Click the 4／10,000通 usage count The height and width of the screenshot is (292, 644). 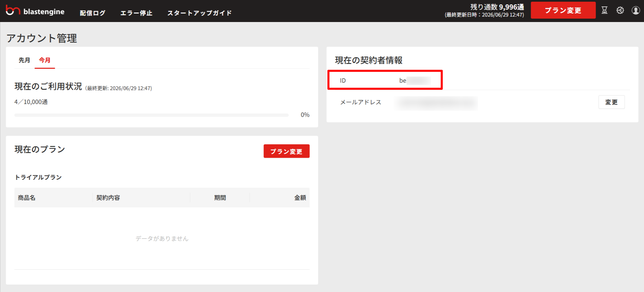(31, 102)
